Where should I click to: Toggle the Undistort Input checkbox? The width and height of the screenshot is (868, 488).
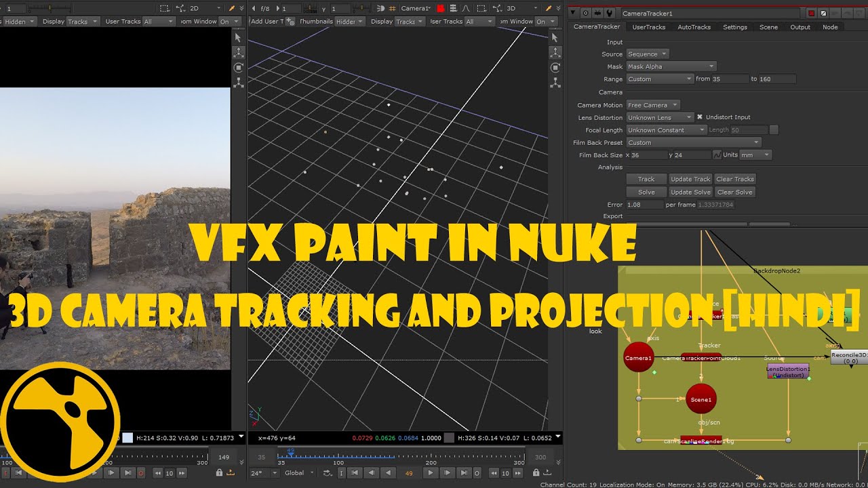[700, 117]
